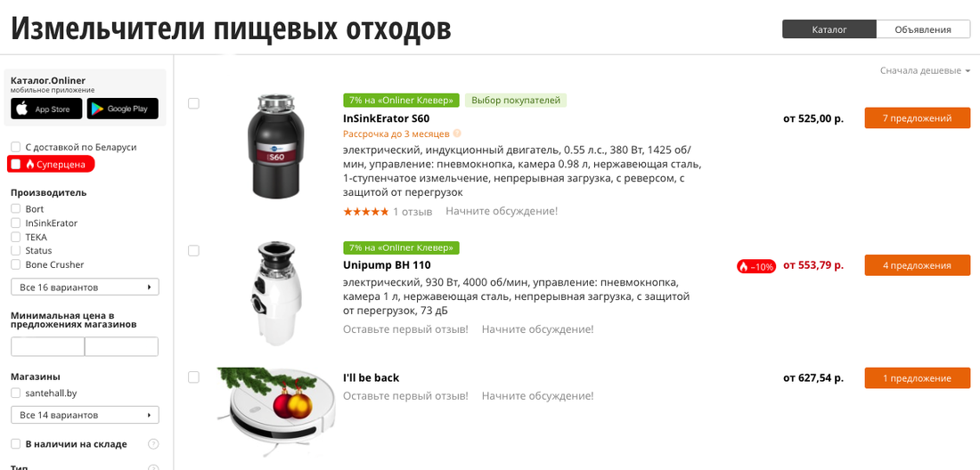Open the Google Play download badge
980x470 pixels.
coord(123,109)
